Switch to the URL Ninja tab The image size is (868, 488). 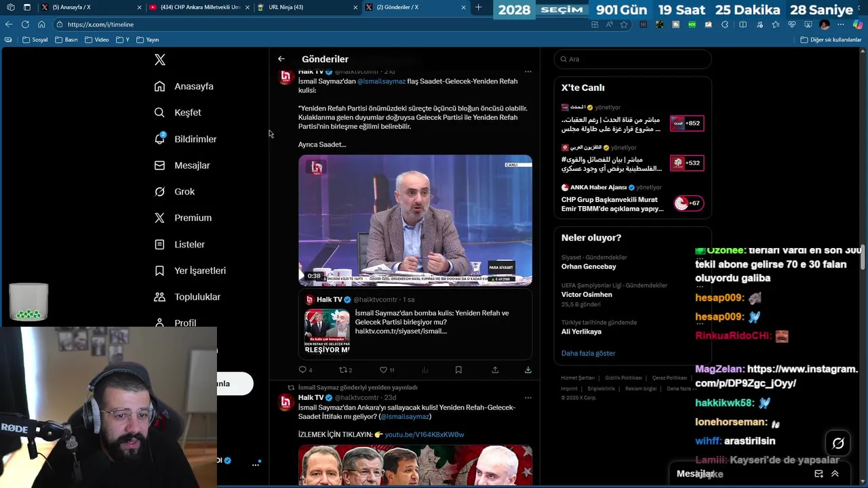(x=307, y=7)
